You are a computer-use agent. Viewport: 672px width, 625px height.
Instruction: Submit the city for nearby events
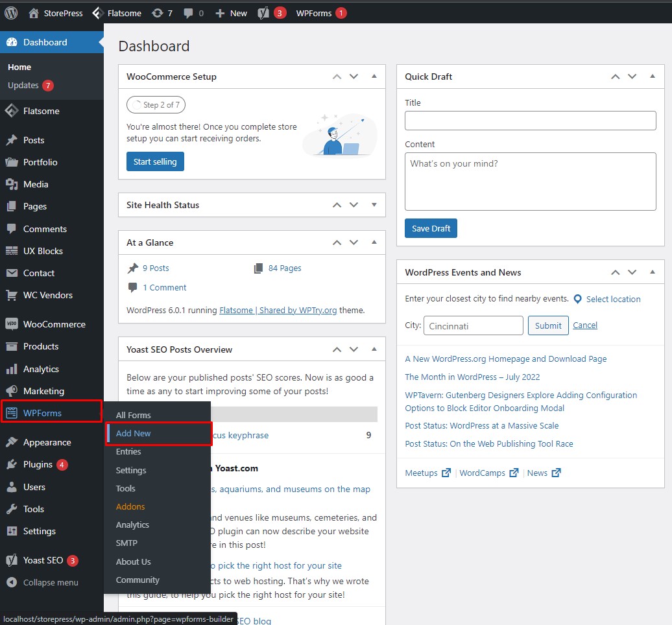[x=548, y=325]
